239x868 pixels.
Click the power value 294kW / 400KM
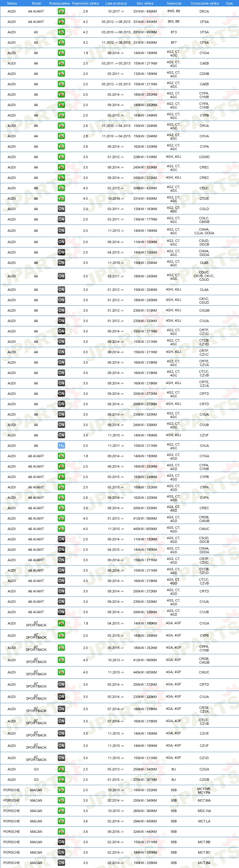[x=145, y=822]
